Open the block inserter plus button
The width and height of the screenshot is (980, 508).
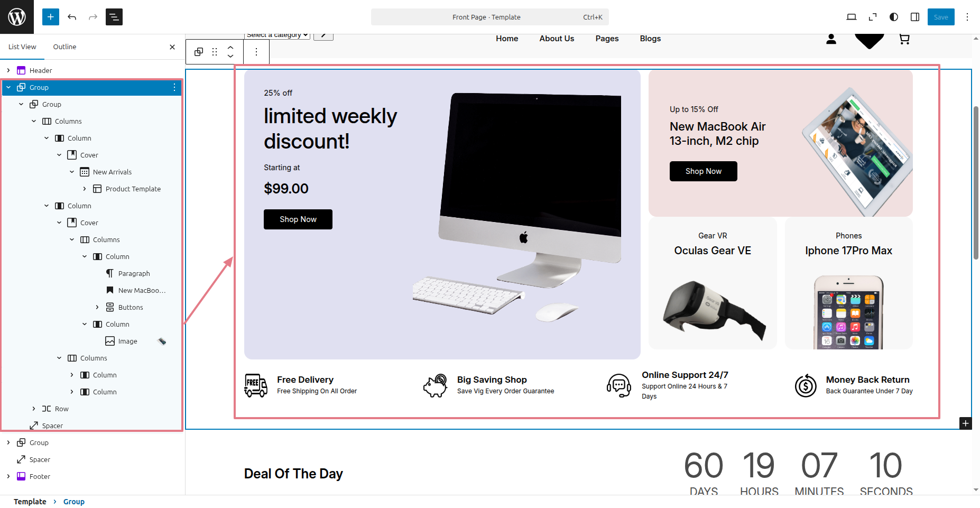tap(51, 17)
